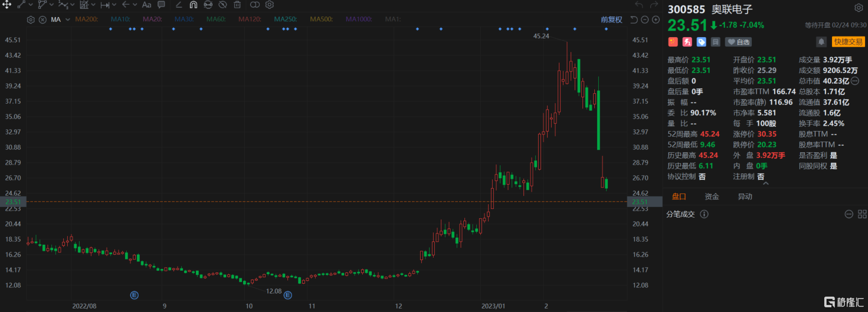Select the Fibonacci grid tool
This screenshot has width=868, height=312.
(x=84, y=5)
